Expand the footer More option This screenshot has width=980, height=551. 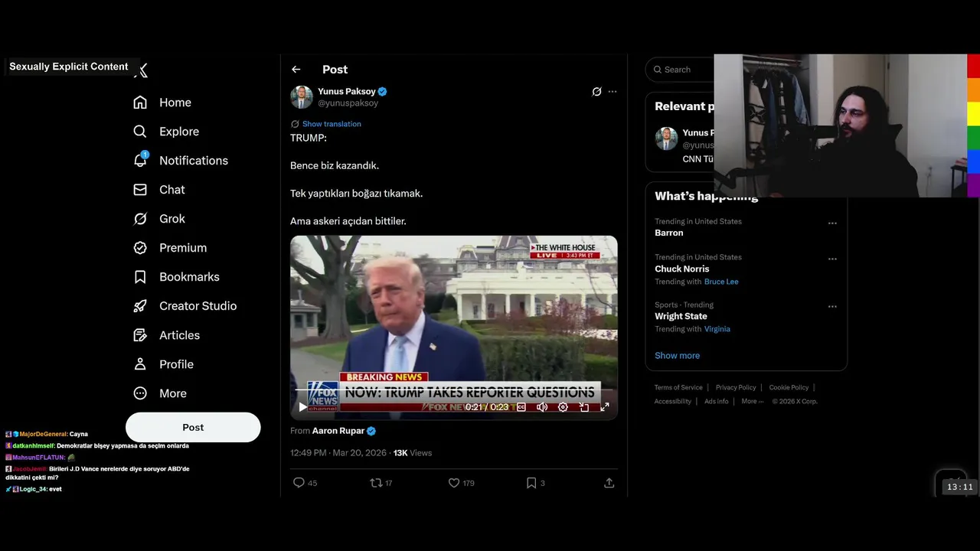[753, 402]
